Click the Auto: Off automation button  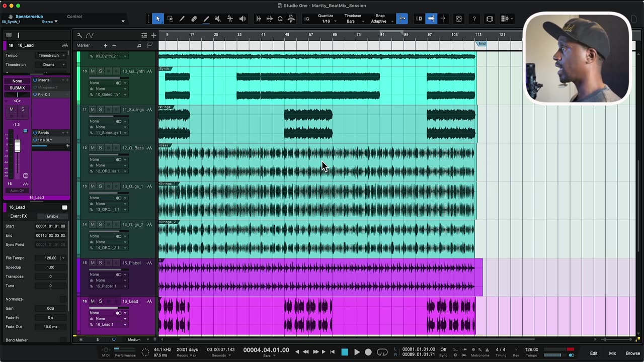[17, 191]
